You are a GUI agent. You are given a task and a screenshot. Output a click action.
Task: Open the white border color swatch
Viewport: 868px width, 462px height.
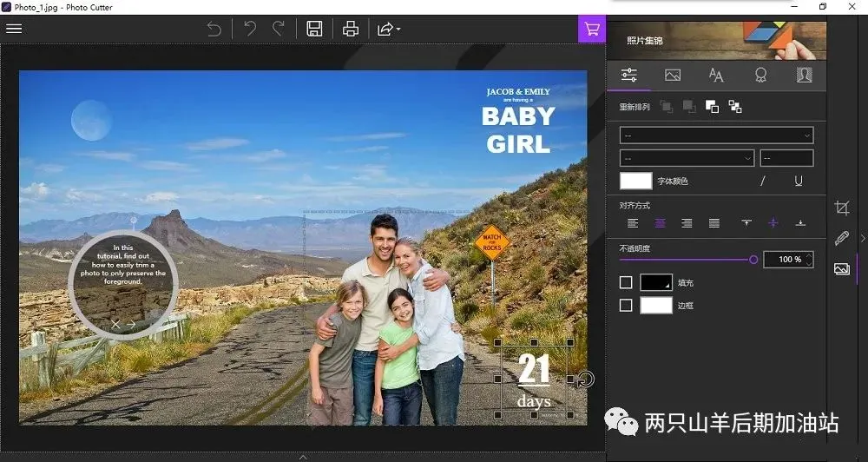click(x=656, y=305)
